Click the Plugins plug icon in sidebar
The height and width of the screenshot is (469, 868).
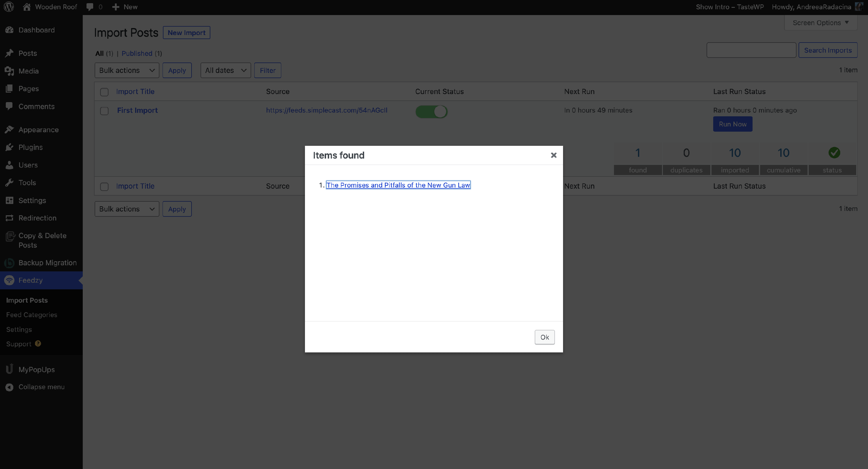pos(10,147)
